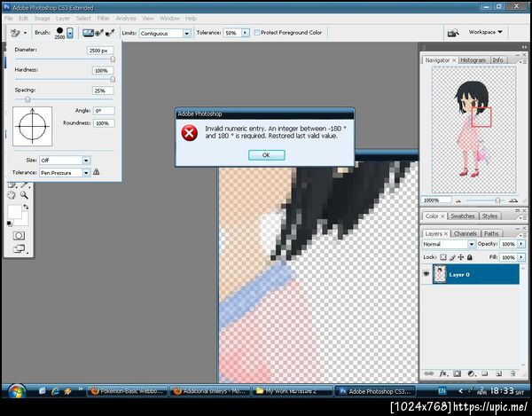The width and height of the screenshot is (532, 416).
Task: Click OK in the error dialog
Action: [266, 155]
